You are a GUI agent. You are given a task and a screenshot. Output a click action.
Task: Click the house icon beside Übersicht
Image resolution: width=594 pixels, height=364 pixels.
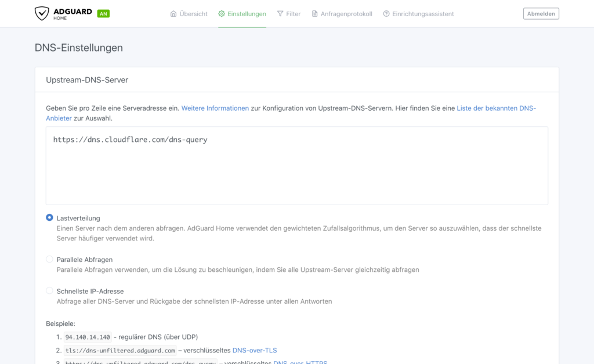point(173,14)
